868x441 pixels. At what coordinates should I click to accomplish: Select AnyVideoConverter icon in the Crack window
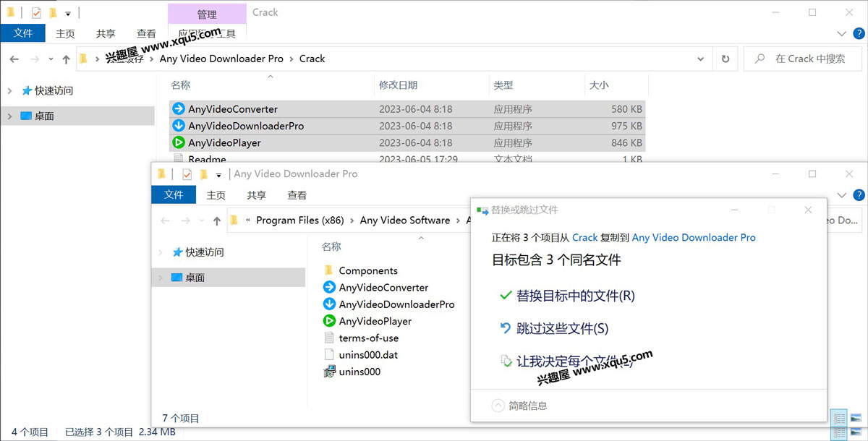point(178,109)
